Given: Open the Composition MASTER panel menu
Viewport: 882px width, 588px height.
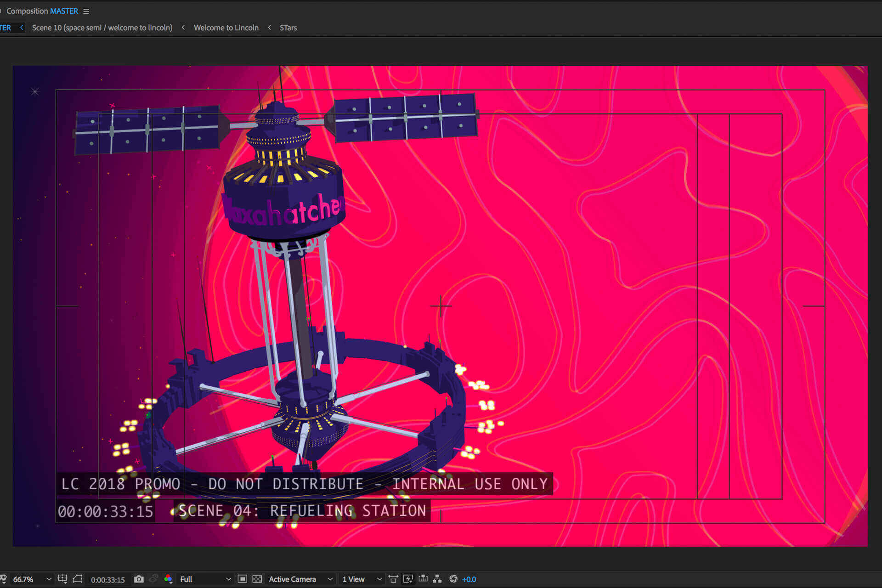Looking at the screenshot, I should (x=86, y=11).
